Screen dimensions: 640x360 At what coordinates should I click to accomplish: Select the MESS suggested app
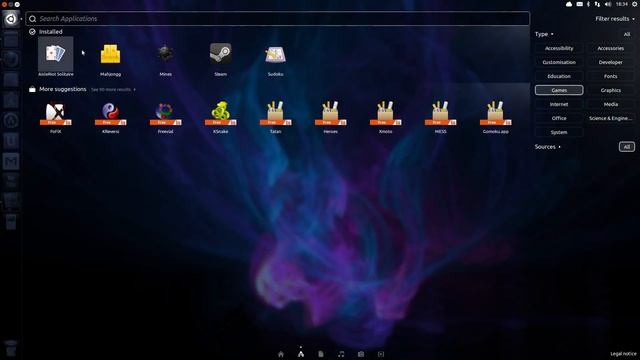pos(440,116)
